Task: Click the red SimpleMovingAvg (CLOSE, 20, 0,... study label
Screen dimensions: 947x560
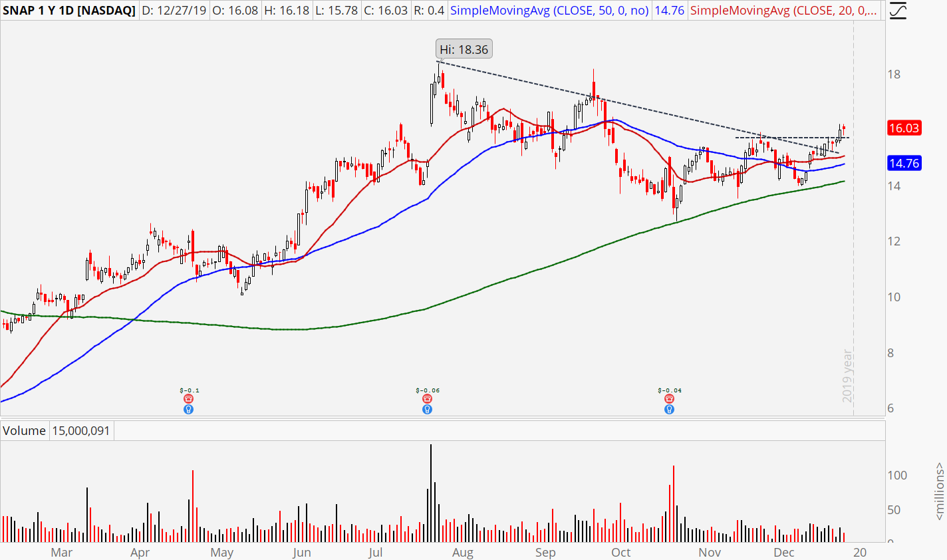Action: click(783, 11)
